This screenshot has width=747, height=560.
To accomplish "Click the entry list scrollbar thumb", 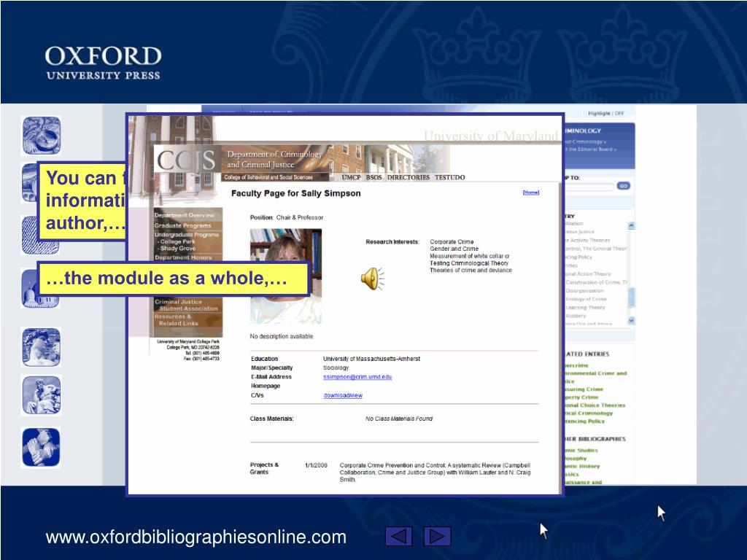I will click(x=631, y=297).
